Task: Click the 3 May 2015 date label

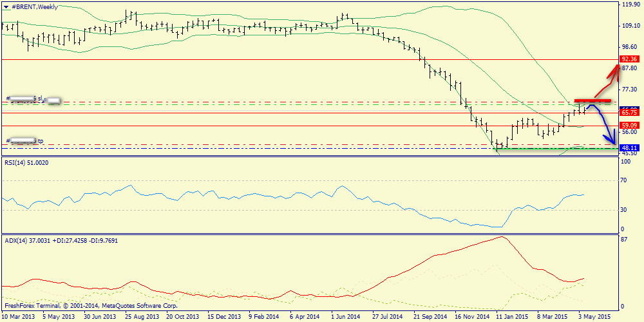Action: (596, 317)
